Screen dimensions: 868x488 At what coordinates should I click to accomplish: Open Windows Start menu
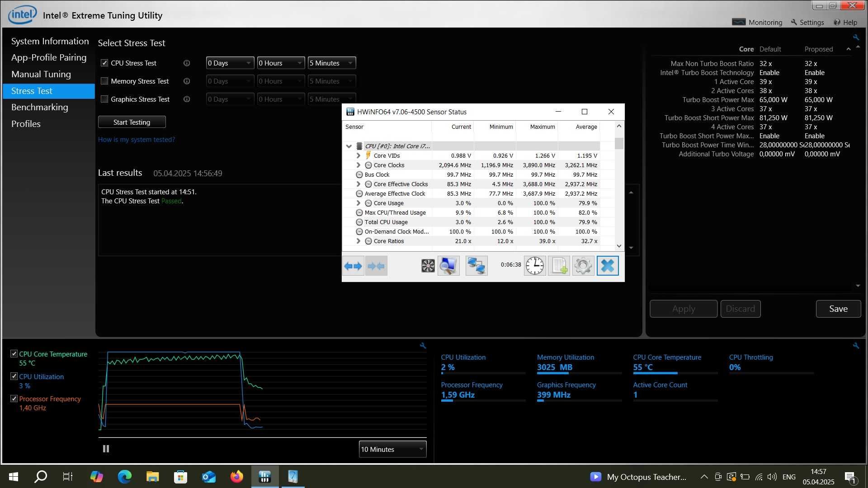tap(14, 477)
